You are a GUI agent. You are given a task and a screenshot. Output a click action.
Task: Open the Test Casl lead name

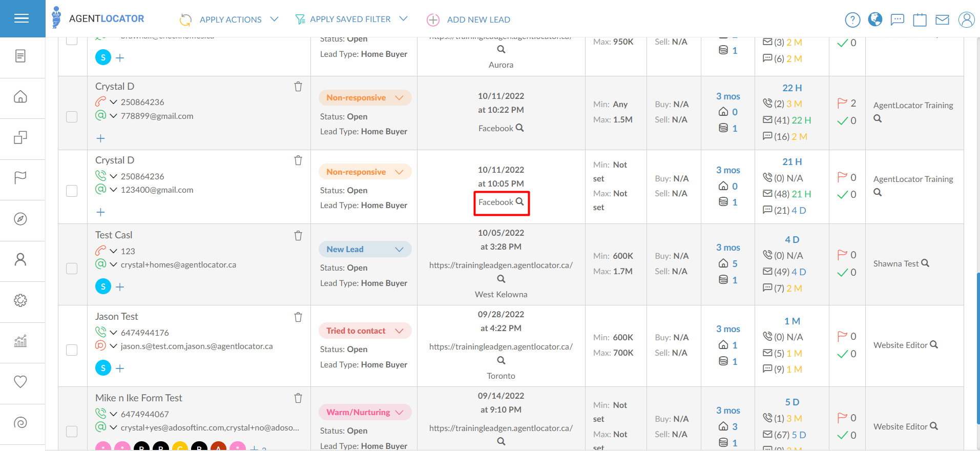click(x=114, y=235)
